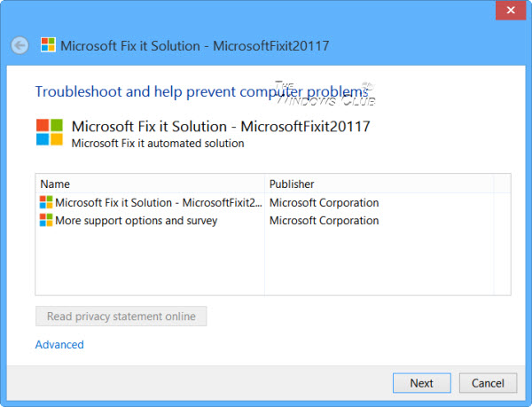Open Read privacy statement online
Screen dimensions: 532x407
121,316
